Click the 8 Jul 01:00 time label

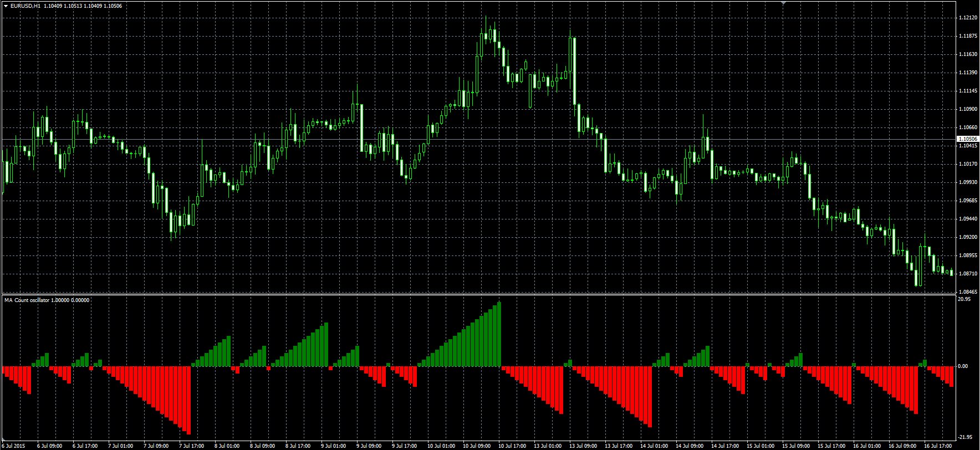[x=227, y=446]
